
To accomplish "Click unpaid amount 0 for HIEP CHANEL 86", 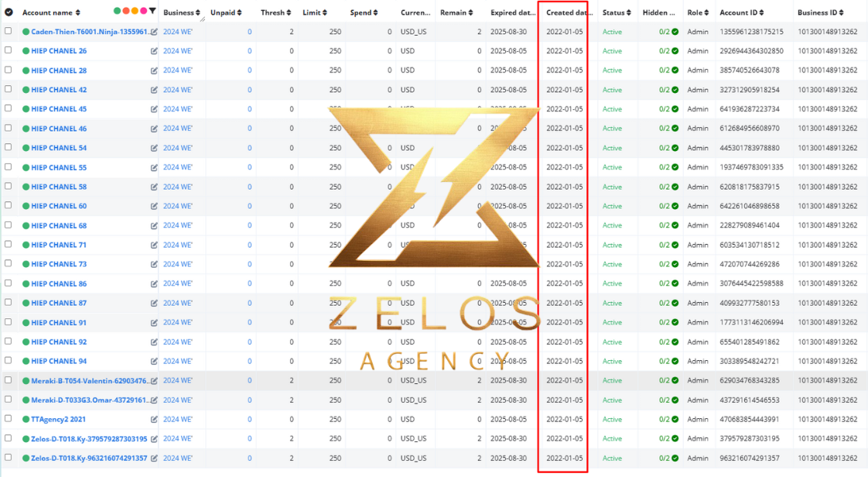I will coord(249,283).
